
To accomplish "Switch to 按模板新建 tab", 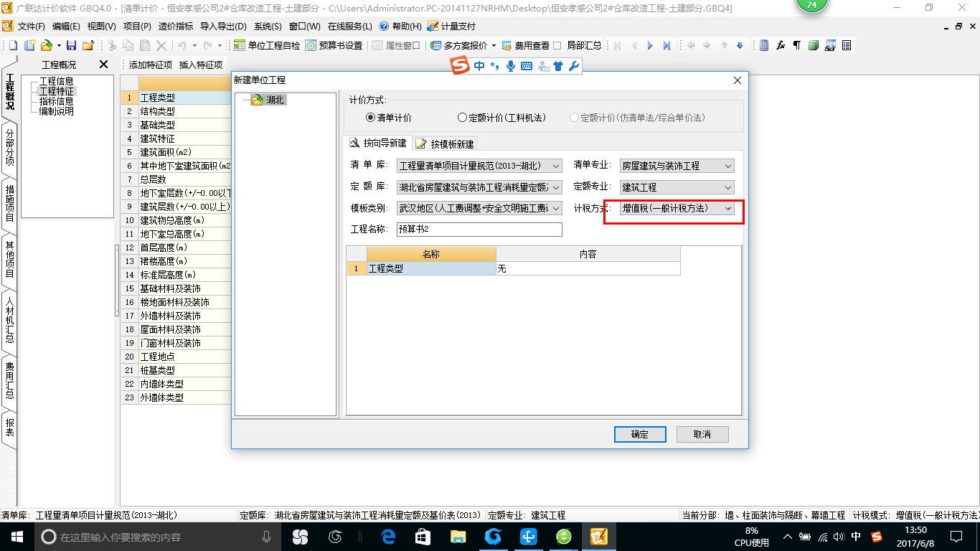I will click(x=445, y=143).
